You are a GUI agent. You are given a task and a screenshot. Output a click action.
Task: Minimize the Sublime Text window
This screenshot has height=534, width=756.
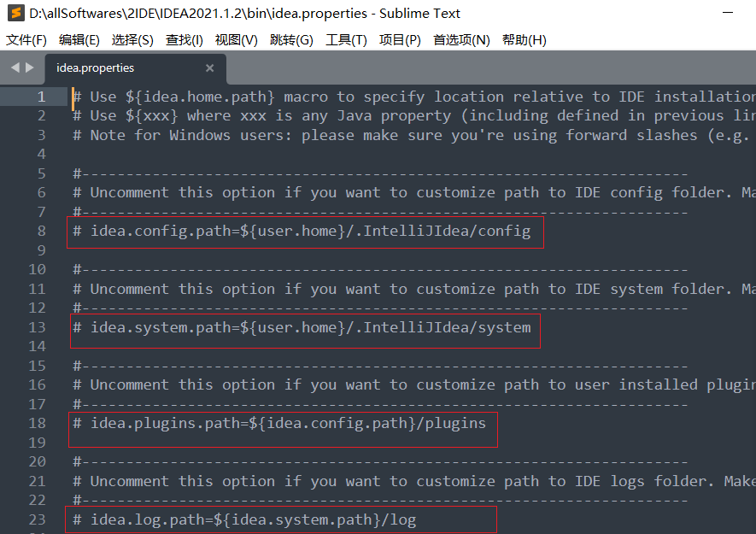(x=728, y=13)
